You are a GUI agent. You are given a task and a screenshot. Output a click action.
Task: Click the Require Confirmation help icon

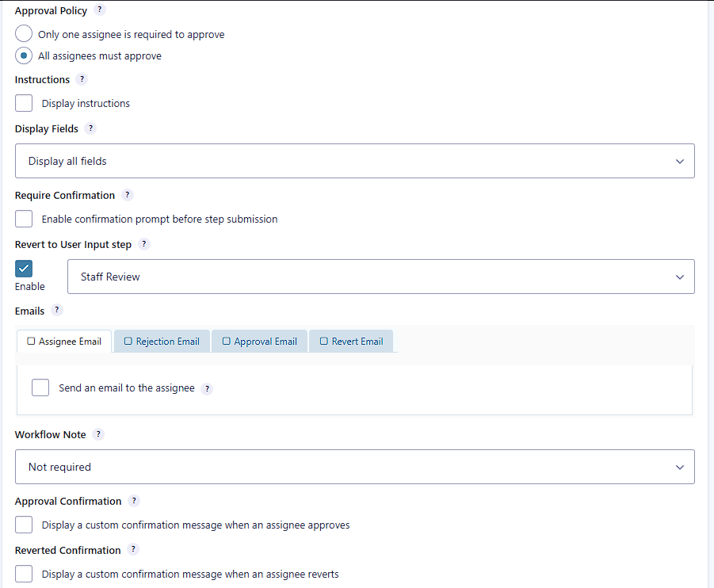tap(127, 195)
